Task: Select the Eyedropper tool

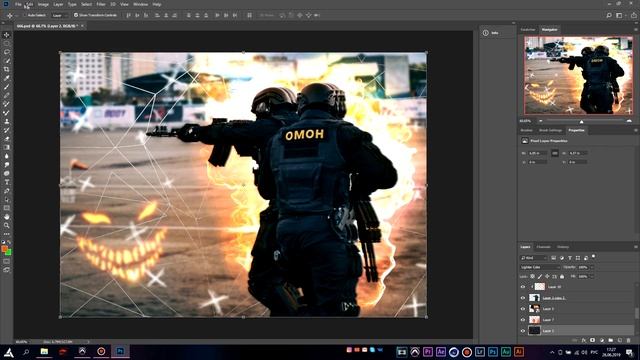Action: (x=7, y=78)
